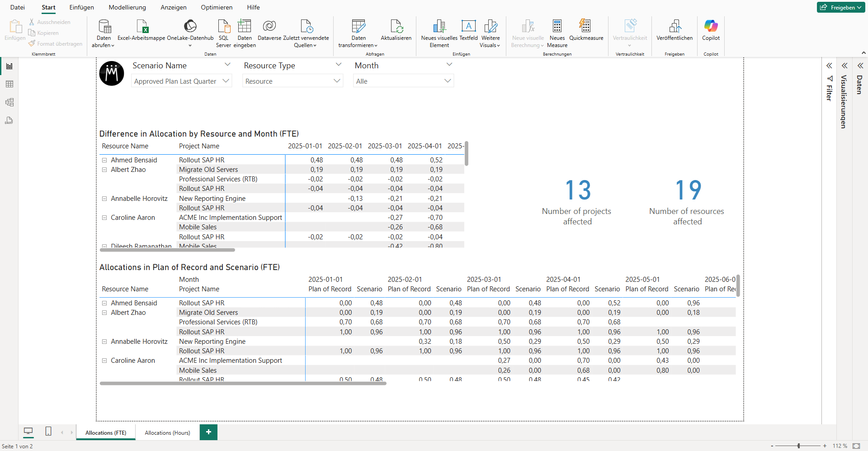Screen dimensions: 868x451
Task: Collapse Caroline Aaron in bottom matrix
Action: [x=104, y=361]
